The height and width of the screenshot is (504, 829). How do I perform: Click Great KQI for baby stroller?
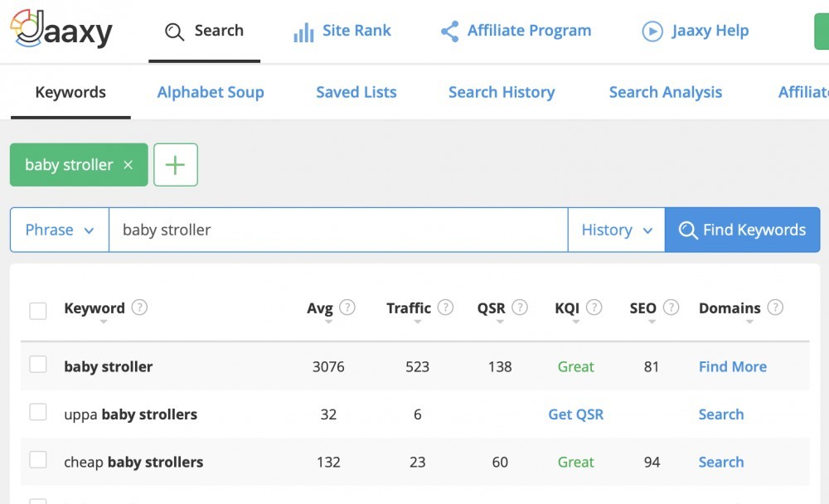576,366
